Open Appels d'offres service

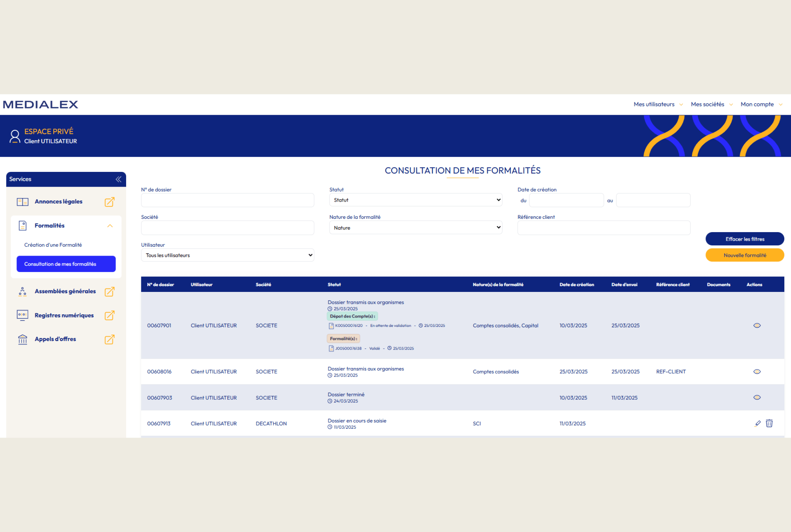[55, 339]
